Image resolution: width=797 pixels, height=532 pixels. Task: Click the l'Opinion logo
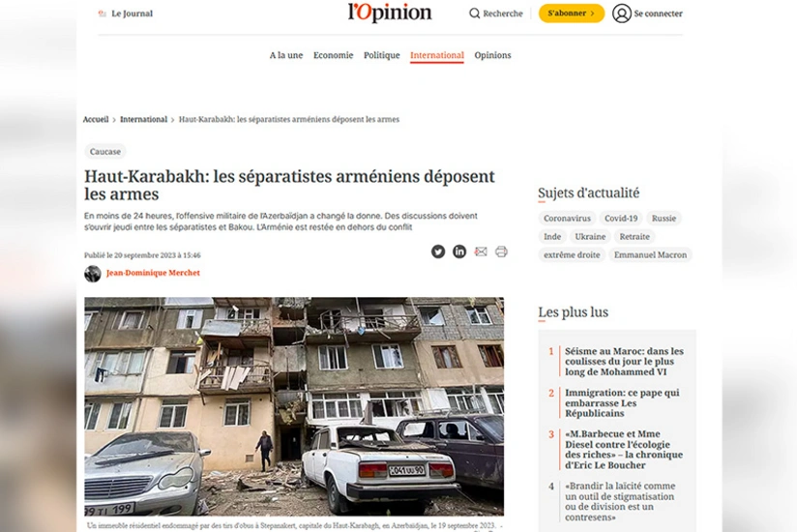(390, 13)
